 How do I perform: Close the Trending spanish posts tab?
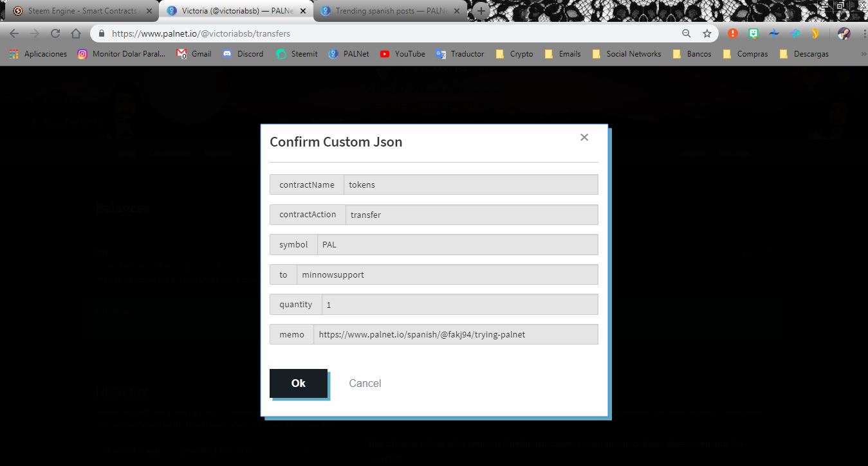tap(456, 11)
